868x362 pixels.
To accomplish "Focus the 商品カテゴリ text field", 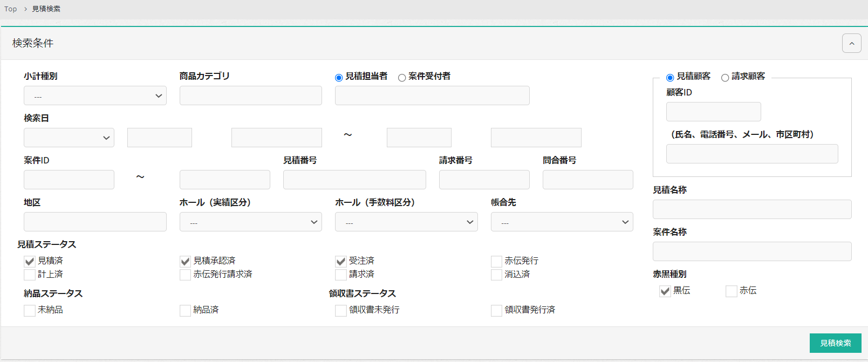I will pyautogui.click(x=250, y=95).
